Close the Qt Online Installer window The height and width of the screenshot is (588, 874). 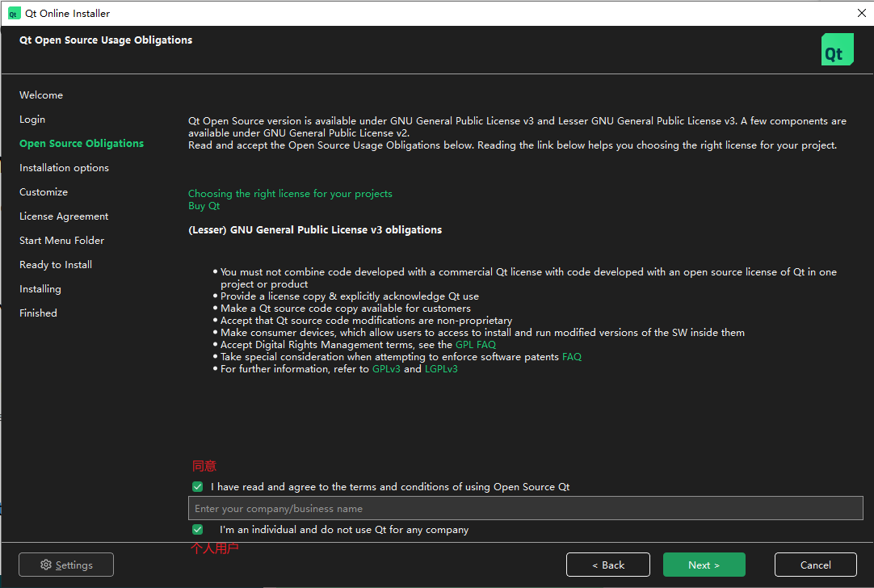point(861,13)
